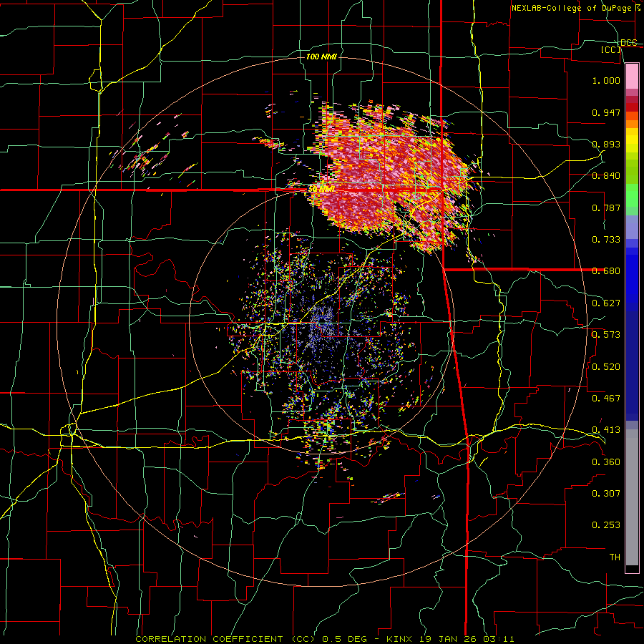Select the 0.307 scale value
This screenshot has height=644, width=644.
(606, 493)
